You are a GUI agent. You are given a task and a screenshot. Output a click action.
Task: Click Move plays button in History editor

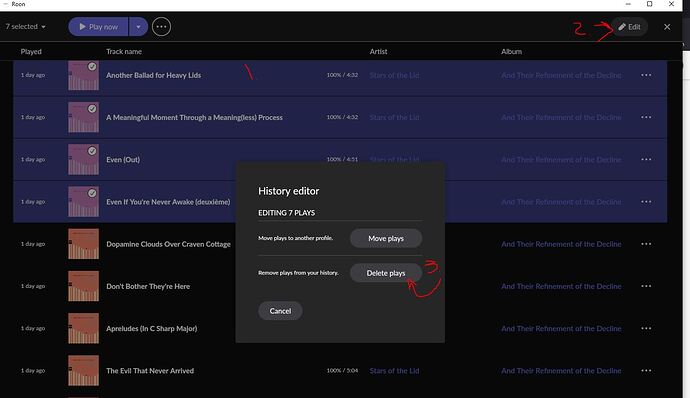click(386, 238)
